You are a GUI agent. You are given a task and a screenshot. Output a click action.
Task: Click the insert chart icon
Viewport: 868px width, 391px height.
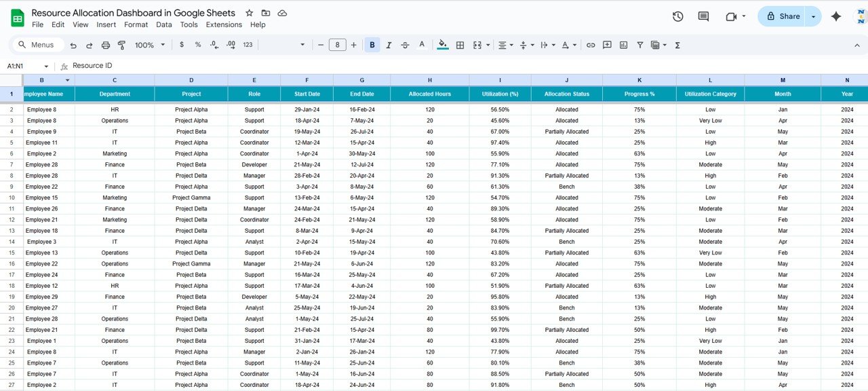click(623, 45)
